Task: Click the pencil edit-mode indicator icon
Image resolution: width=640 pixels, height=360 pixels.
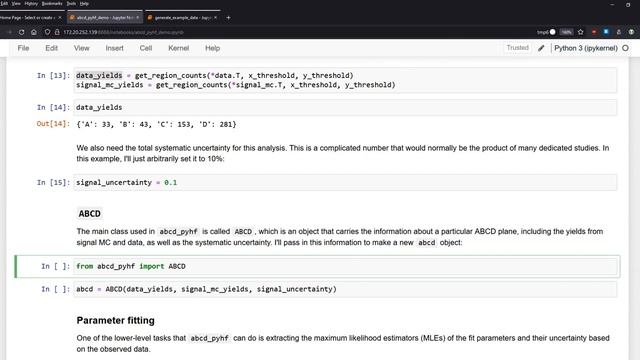Action: coord(541,48)
